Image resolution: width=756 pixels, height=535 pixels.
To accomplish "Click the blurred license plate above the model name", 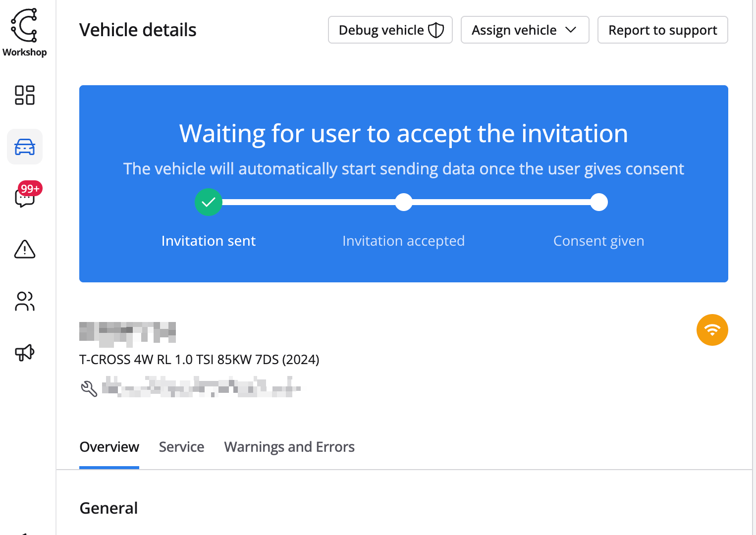I will coord(127,333).
